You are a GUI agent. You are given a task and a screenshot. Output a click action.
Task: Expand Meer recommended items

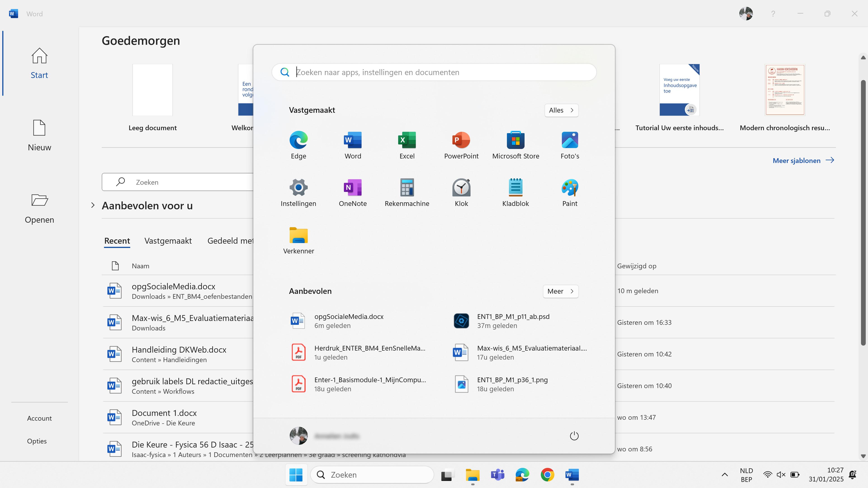[560, 291]
